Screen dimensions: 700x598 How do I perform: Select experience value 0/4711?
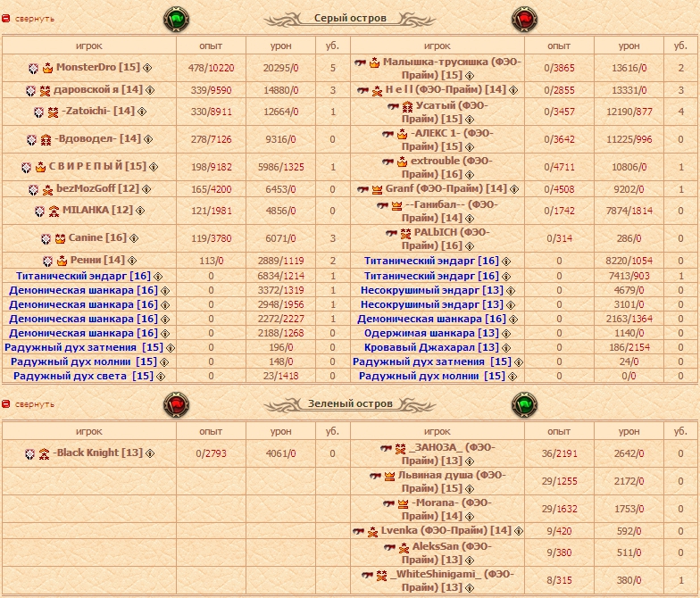coord(559,167)
